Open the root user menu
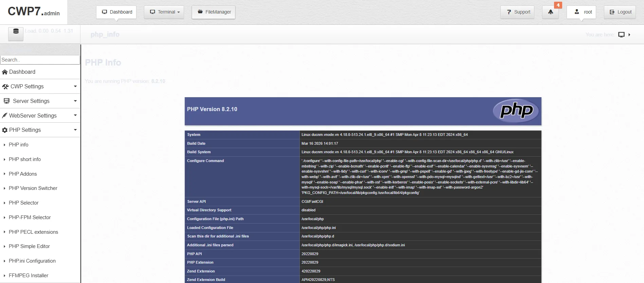This screenshot has height=283, width=644. coord(582,12)
